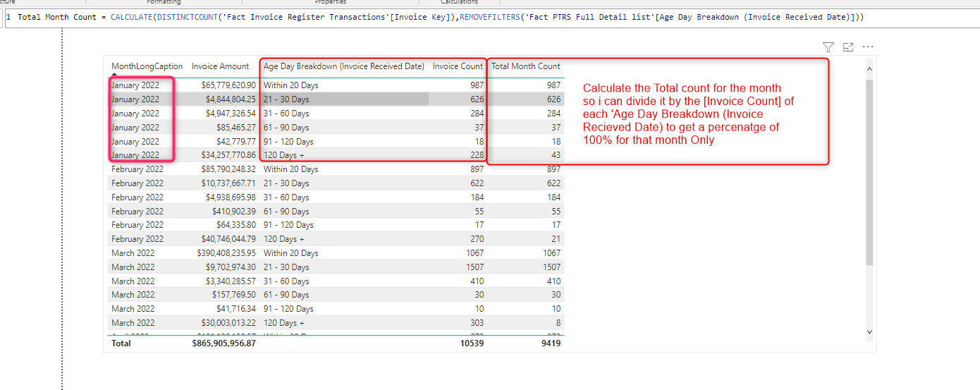980x390 pixels.
Task: Select the $30,003,013.22 amount cell
Action: (x=228, y=323)
